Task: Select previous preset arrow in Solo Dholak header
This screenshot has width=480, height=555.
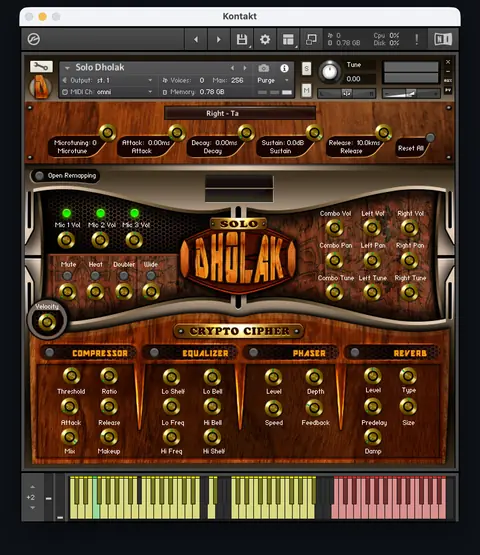Action: click(232, 68)
